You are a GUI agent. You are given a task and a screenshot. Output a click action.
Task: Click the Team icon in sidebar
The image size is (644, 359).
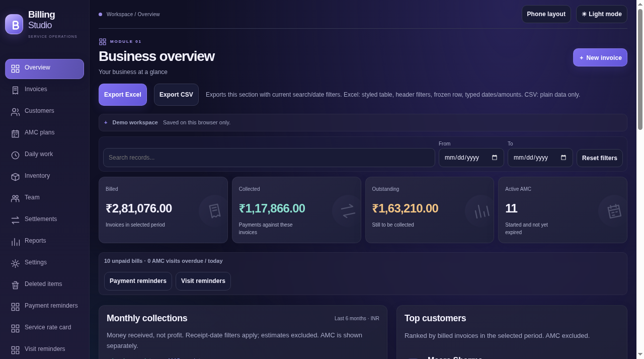pos(15,198)
